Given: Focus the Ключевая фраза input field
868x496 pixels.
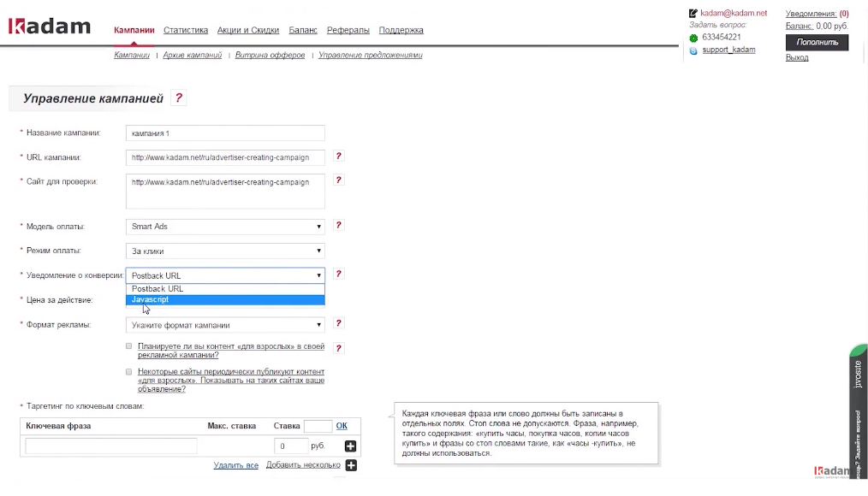Looking at the screenshot, I should [111, 446].
